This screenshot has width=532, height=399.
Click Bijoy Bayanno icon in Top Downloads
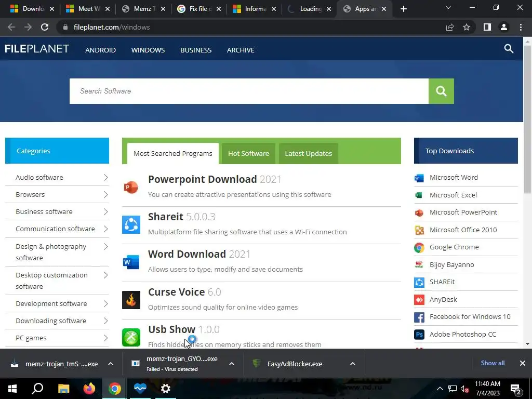[419, 264]
